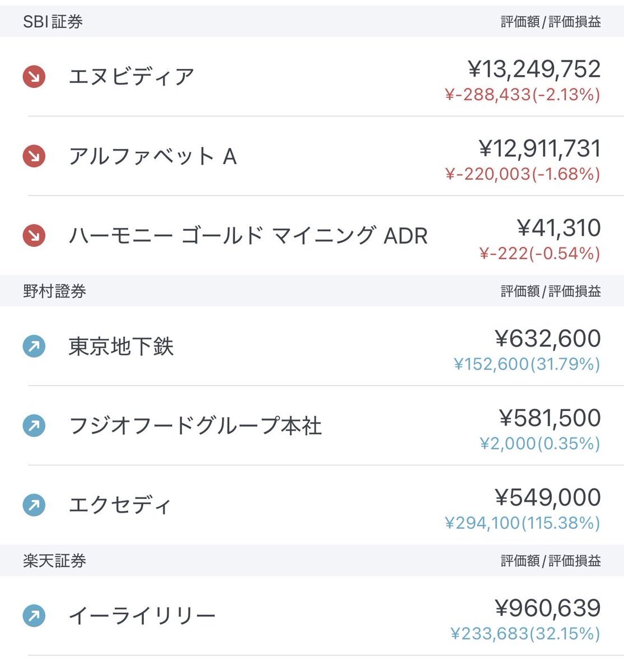Click the red down-arrow icon beside エヌビディア

click(34, 77)
